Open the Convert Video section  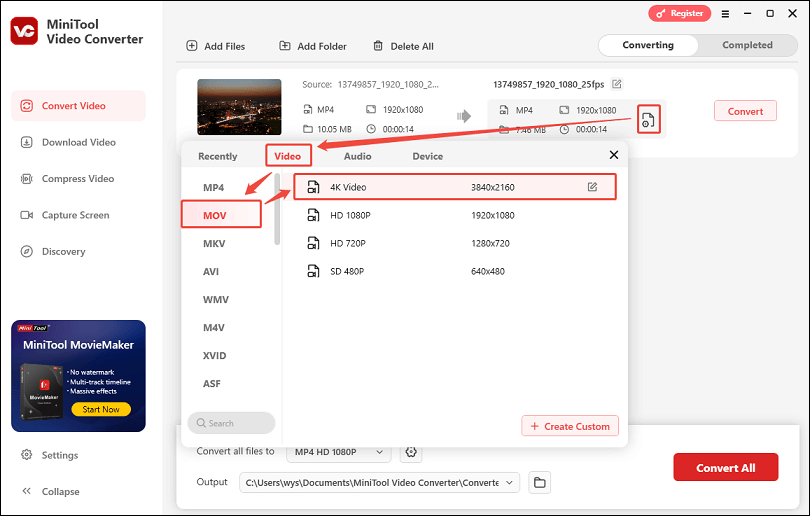coord(79,106)
